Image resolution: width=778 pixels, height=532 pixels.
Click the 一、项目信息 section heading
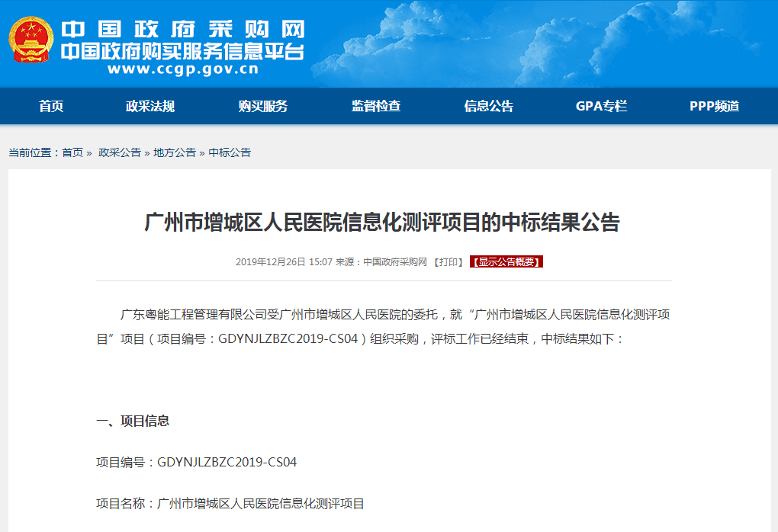pyautogui.click(x=133, y=421)
